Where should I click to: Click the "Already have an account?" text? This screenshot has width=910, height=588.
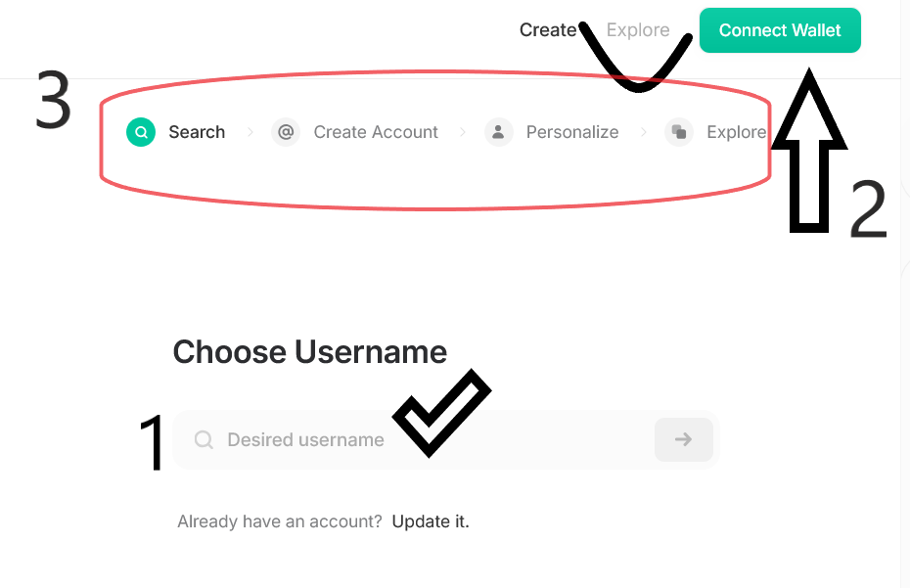(x=280, y=521)
